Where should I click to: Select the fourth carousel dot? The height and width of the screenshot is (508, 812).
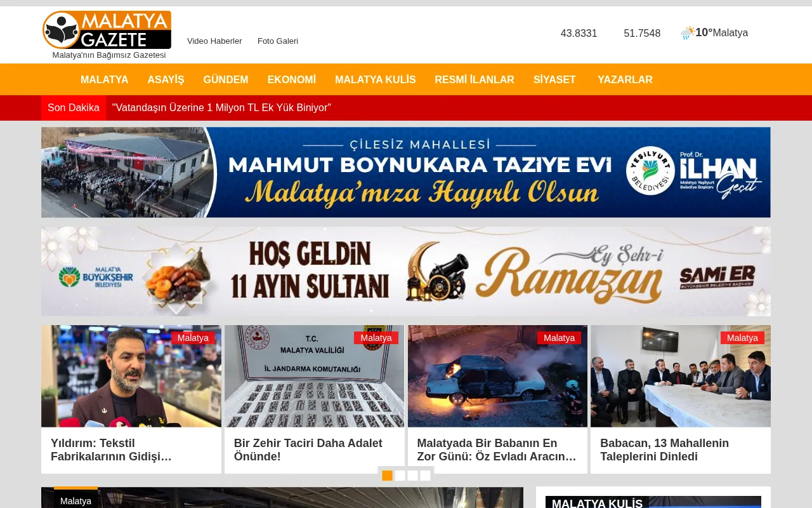coord(424,475)
